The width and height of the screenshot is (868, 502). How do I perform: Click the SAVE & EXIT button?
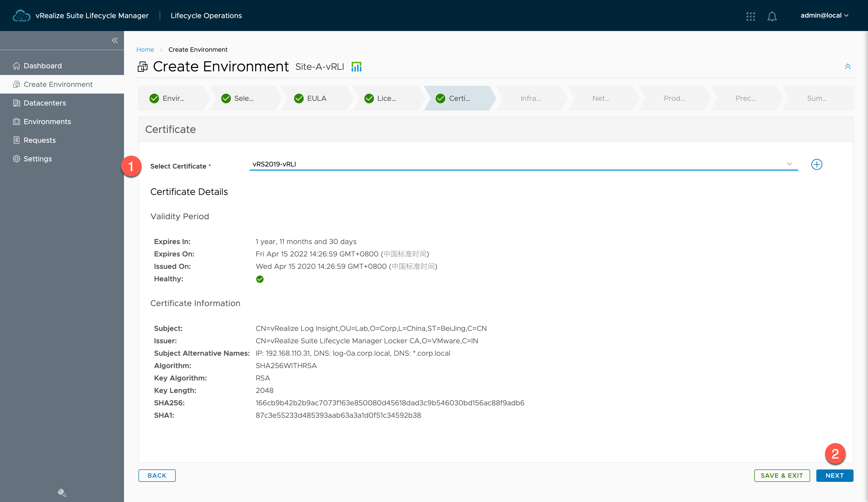point(782,475)
